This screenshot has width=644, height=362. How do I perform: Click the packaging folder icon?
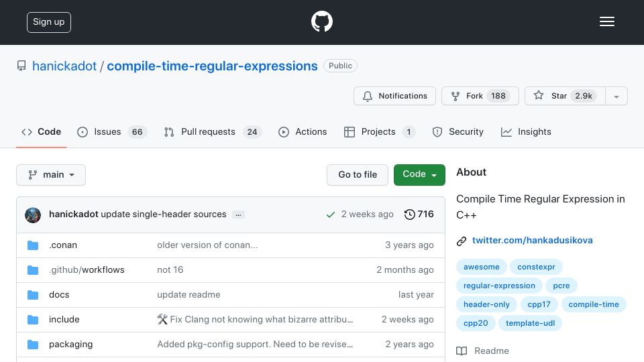point(33,345)
